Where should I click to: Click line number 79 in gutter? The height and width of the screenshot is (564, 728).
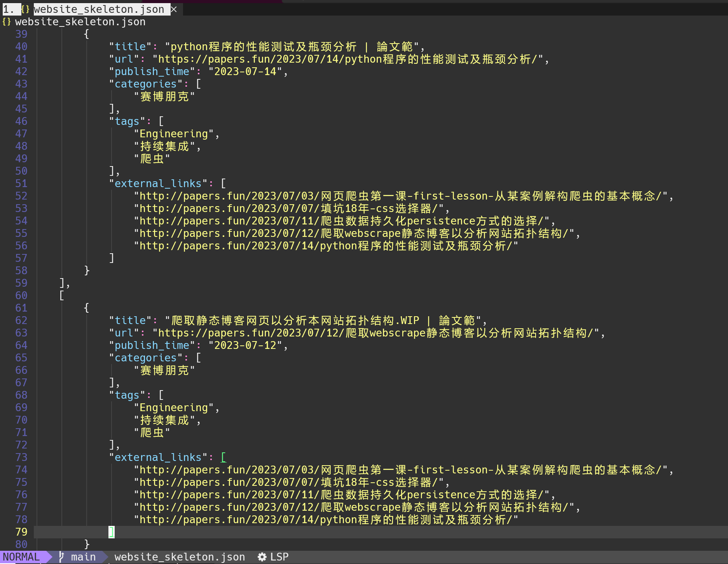tap(21, 532)
